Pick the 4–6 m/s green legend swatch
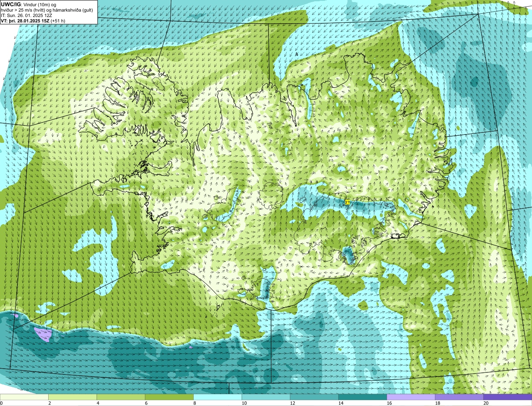The height and width of the screenshot is (406, 532). tap(121, 397)
